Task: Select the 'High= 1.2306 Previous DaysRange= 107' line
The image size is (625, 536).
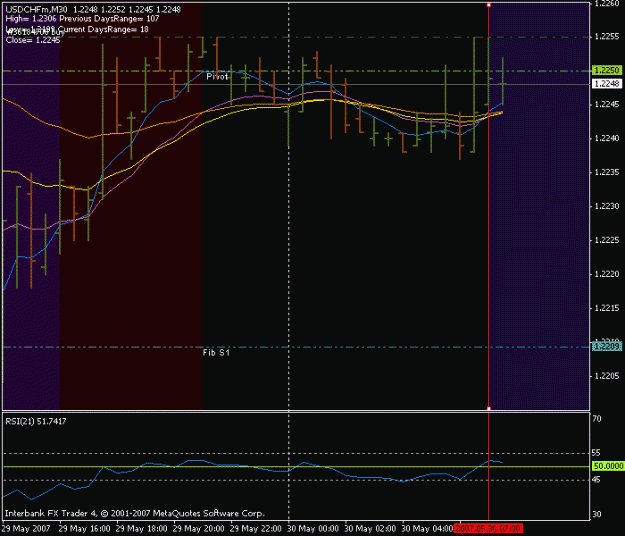Action: 82,18
